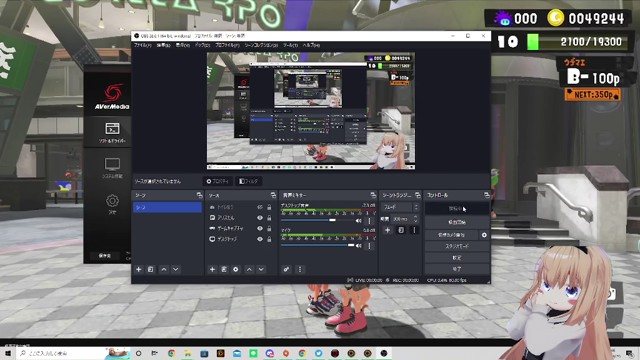Screen dimensions: 640x360
Task: Open the fade transition type dropdown
Action: point(400,207)
